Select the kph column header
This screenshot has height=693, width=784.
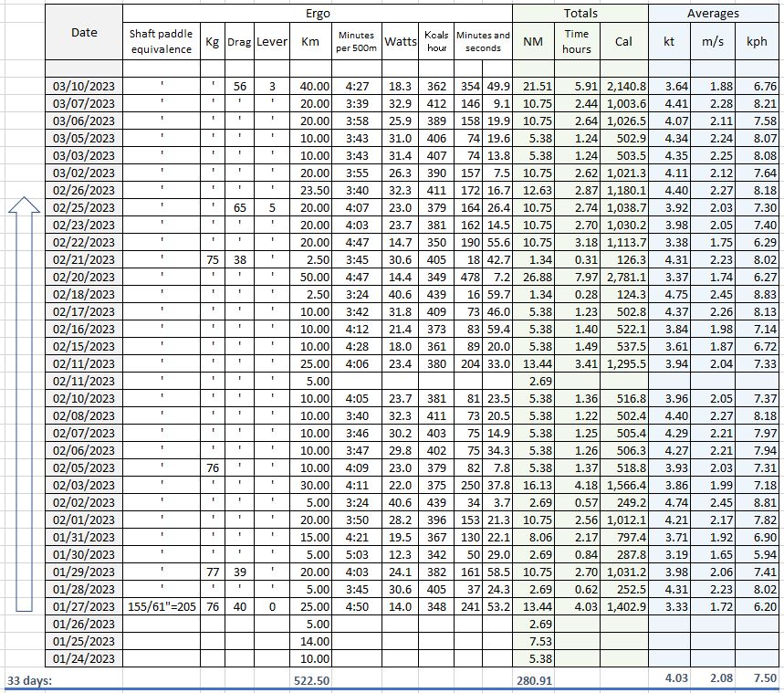(x=757, y=41)
